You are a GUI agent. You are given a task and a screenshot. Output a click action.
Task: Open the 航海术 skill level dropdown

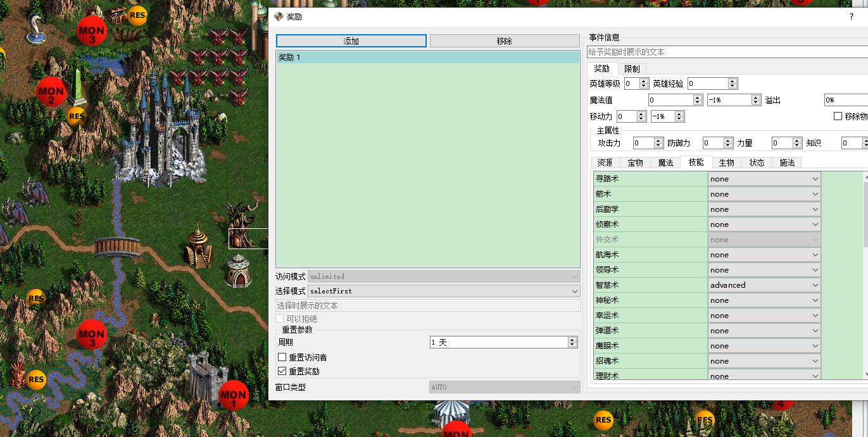(x=764, y=255)
